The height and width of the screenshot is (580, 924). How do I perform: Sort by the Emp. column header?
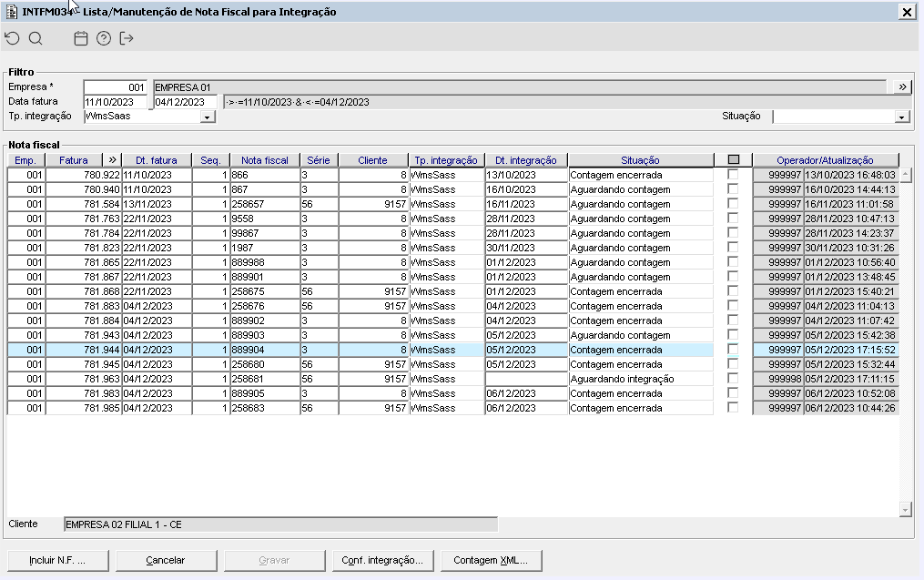click(x=25, y=160)
